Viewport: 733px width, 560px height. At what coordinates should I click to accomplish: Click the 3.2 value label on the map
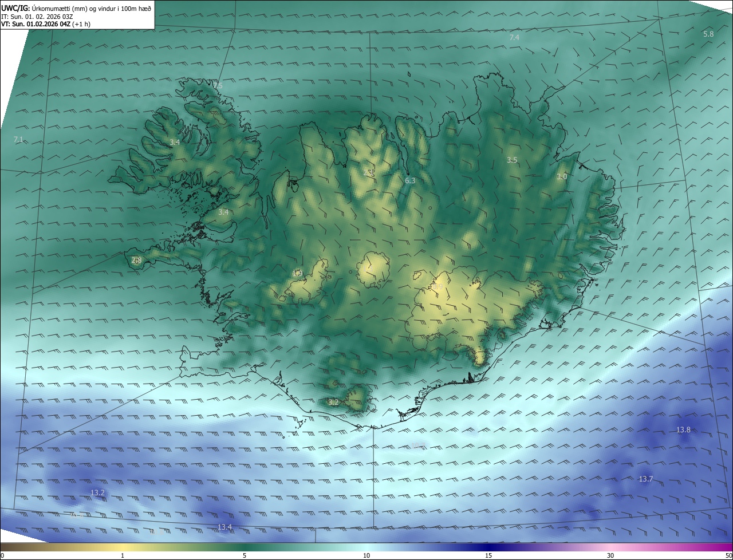tap(333, 403)
